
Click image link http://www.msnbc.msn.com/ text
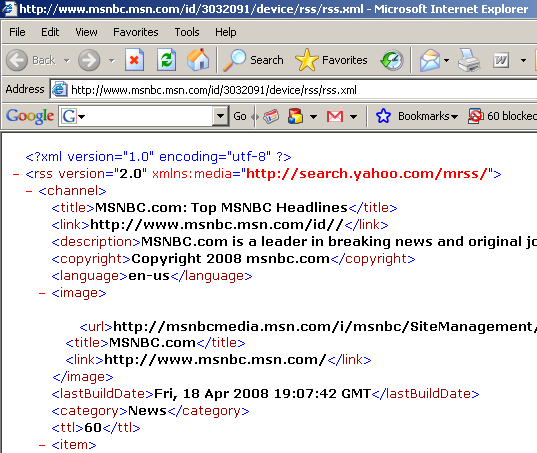215,360
